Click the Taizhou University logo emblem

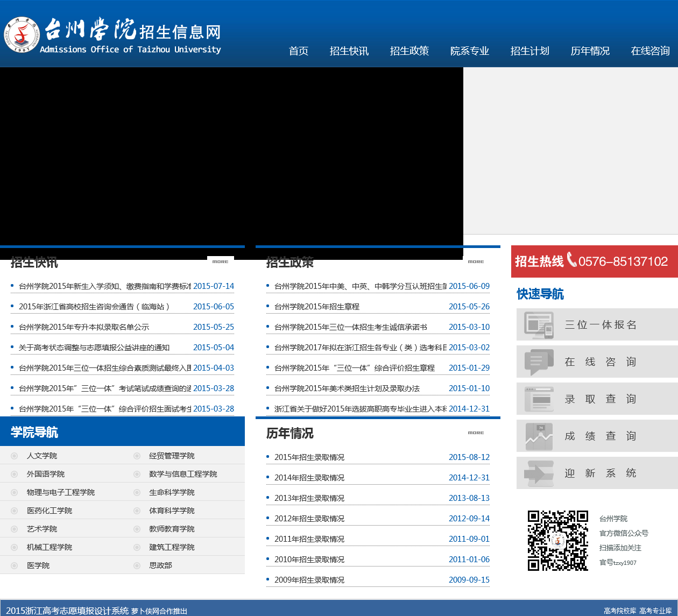pos(22,34)
